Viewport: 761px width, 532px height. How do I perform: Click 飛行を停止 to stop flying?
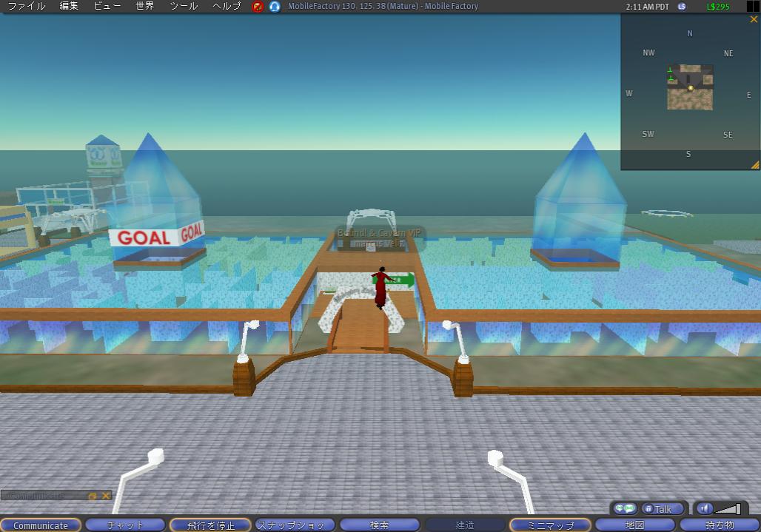coord(210,525)
